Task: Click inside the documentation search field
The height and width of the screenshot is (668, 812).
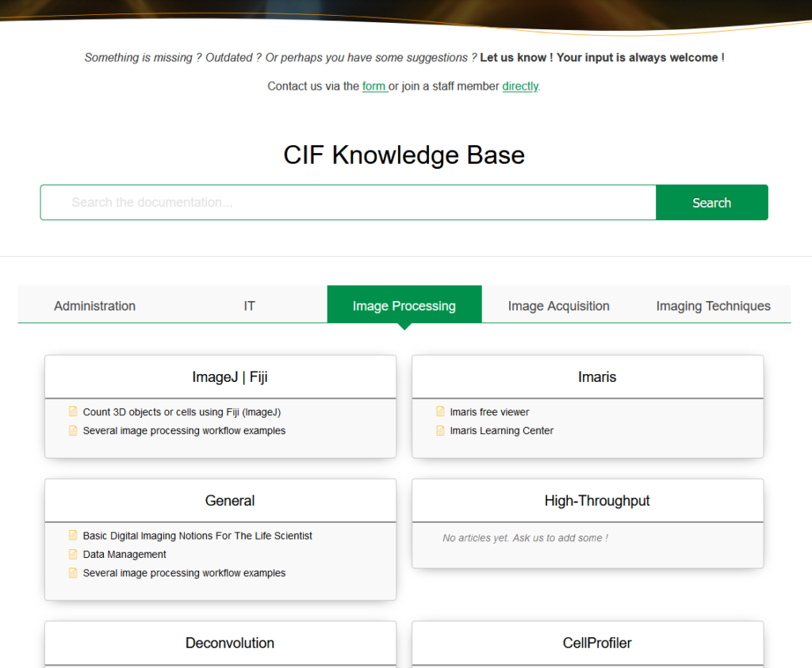Action: (348, 203)
